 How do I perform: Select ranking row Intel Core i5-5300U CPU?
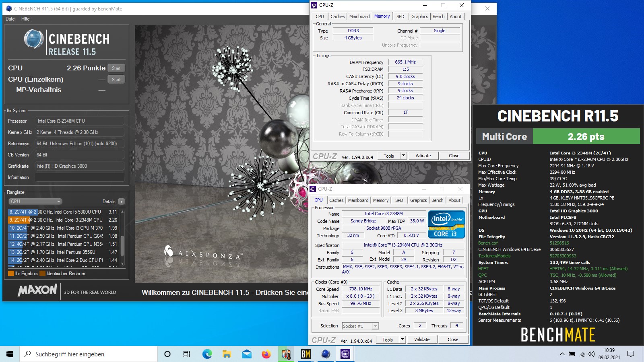63,212
